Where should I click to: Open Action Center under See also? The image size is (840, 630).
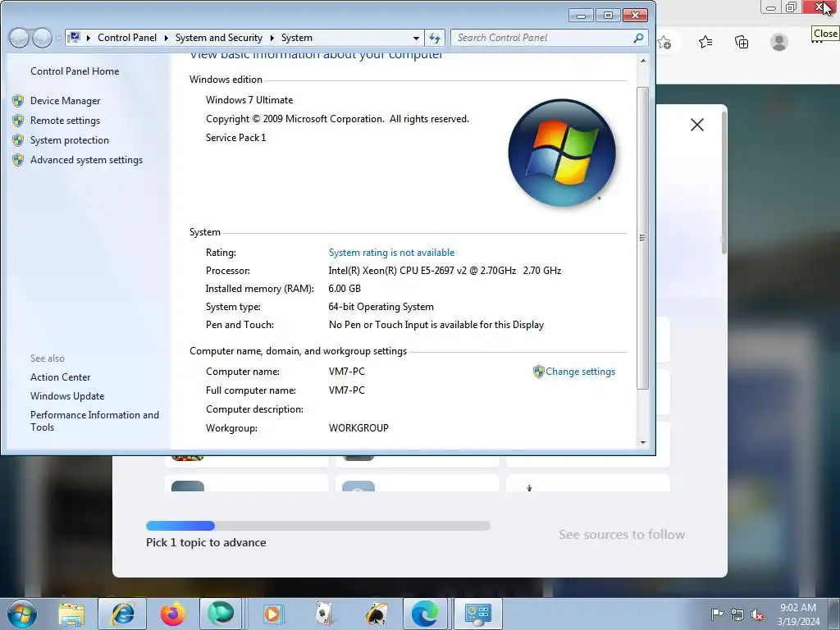(60, 377)
